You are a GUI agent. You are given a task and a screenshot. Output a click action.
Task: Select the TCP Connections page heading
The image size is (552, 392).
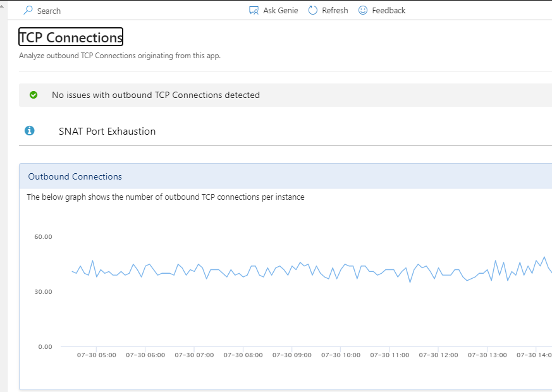coord(71,37)
